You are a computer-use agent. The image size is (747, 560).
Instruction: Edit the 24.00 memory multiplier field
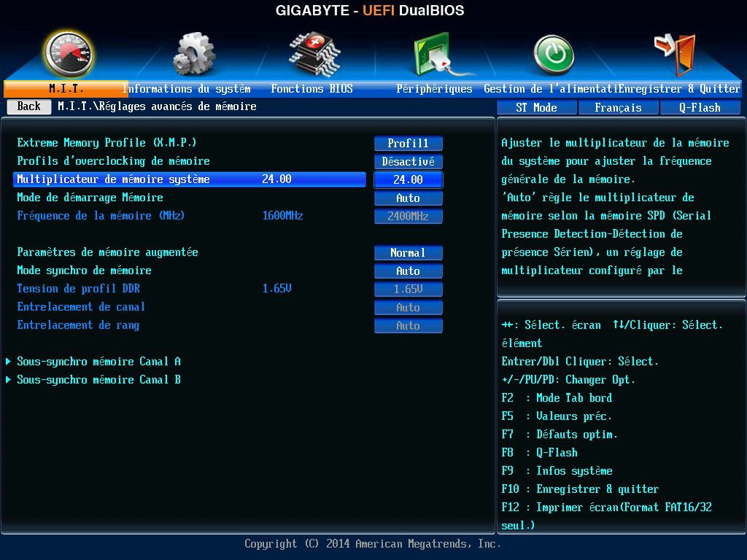tap(409, 179)
